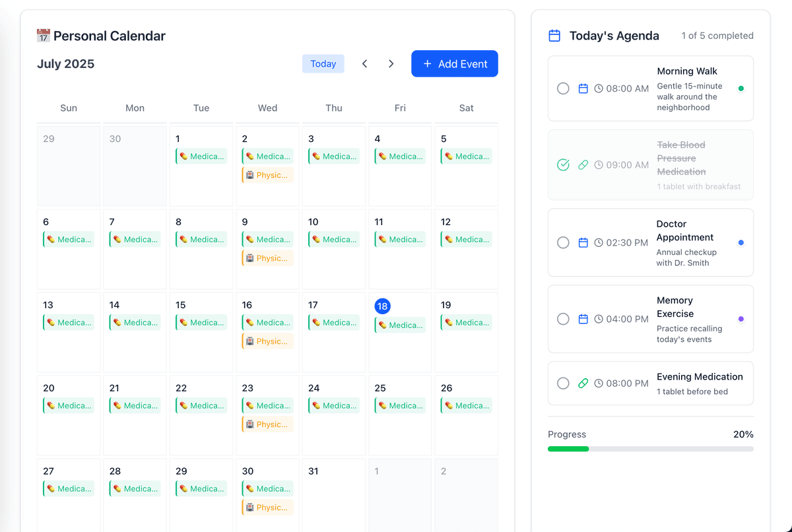Viewport: 792px width, 532px height.
Task: Uncheck the Take Blood Pressure Medication task
Action: pos(563,165)
